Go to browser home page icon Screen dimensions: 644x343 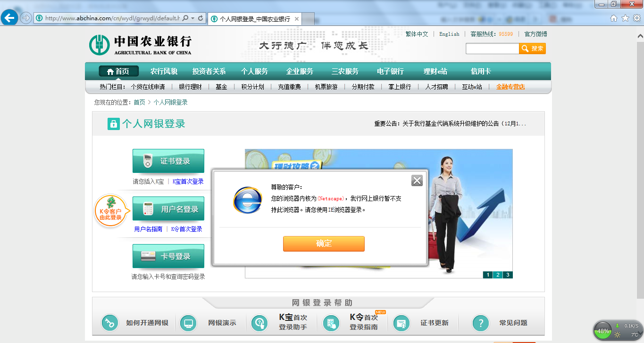coord(614,18)
